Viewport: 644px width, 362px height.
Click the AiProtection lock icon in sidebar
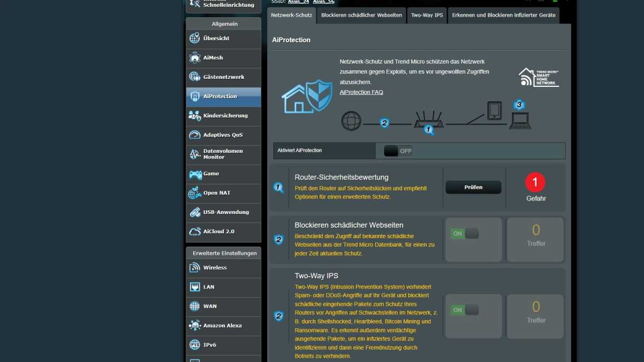click(x=195, y=97)
